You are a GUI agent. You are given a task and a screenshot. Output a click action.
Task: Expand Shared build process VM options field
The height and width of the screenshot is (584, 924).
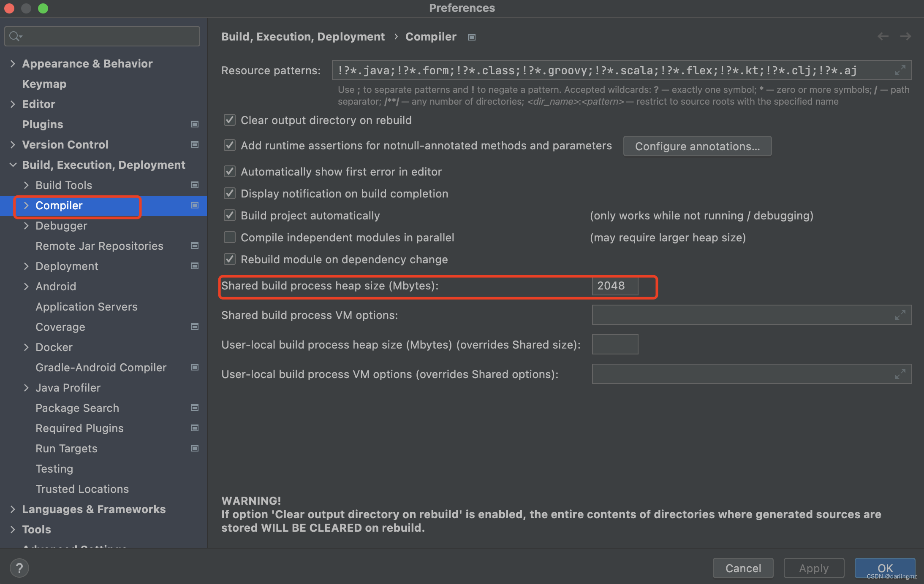[x=900, y=315]
